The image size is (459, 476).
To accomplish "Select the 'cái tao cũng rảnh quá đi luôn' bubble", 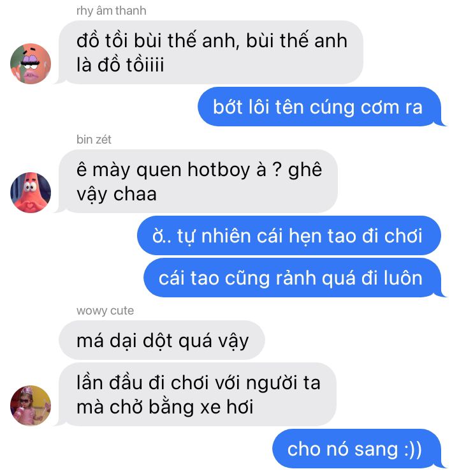I will click(x=293, y=278).
